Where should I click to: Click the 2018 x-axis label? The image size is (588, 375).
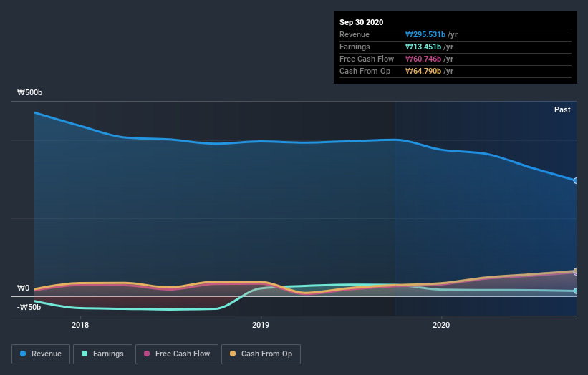tap(80, 325)
